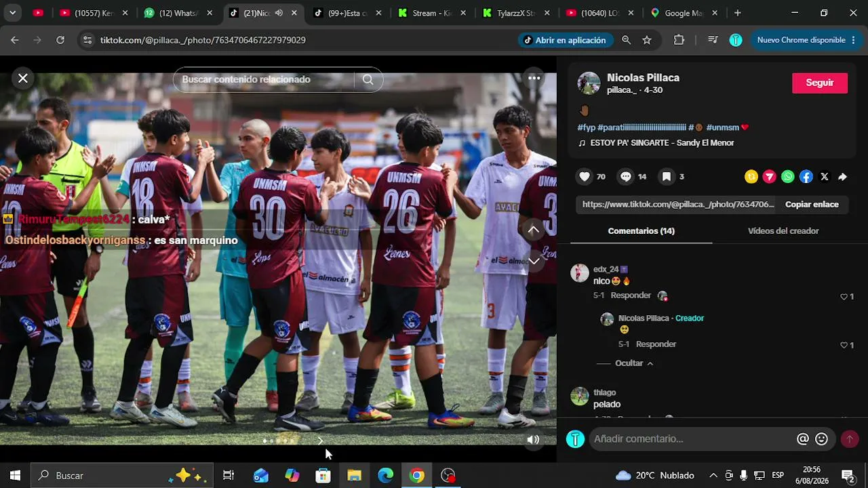
Task: Mute the TikTok tab audio icon
Action: [279, 13]
